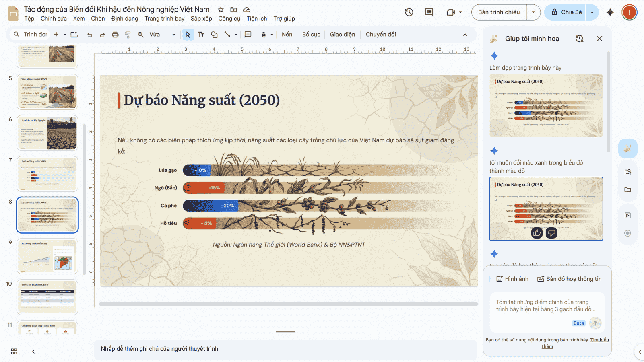The image size is (644, 362).
Task: Open the comments icon
Action: [429, 12]
